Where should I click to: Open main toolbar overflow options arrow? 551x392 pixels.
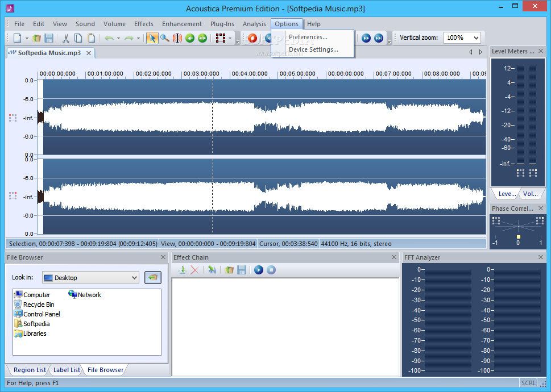coord(238,42)
